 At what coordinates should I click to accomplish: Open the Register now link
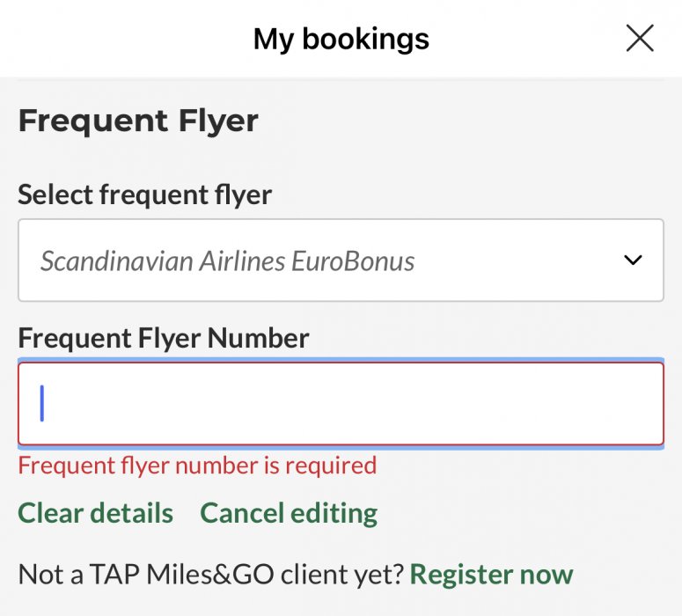click(x=491, y=575)
